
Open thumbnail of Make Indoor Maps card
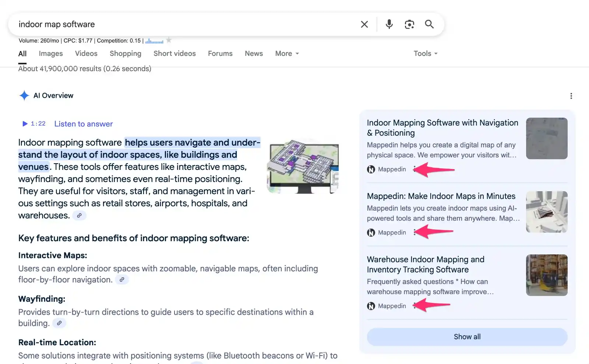coord(547,212)
